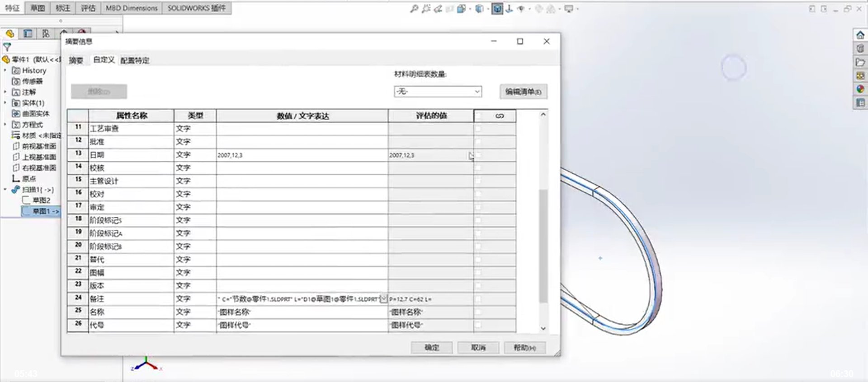Image resolution: width=868 pixels, height=382 pixels.
Task: Click the Zoom to Fit magnifier icon
Action: point(414,9)
